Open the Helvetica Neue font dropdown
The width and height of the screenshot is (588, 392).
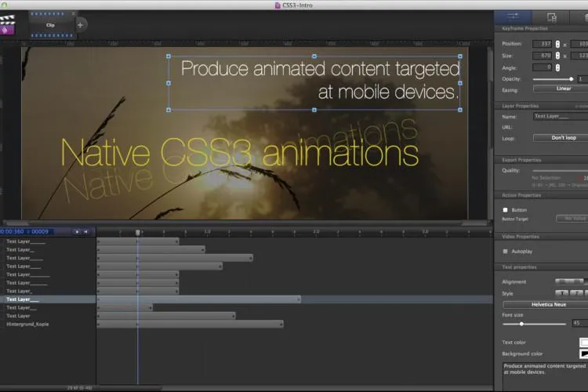546,305
